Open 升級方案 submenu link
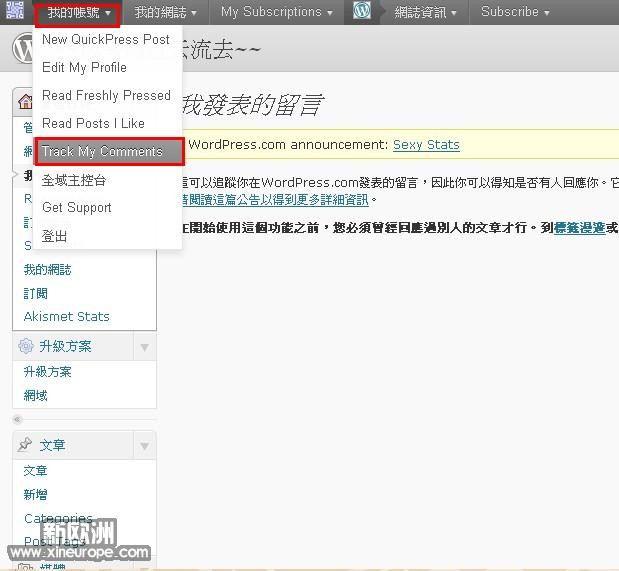619x571 pixels. [x=47, y=372]
